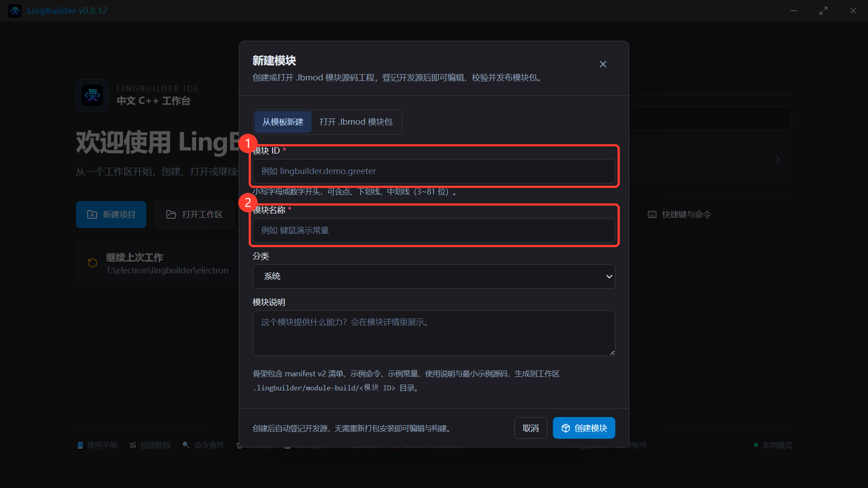Open the 视频教程 link

tap(150, 445)
